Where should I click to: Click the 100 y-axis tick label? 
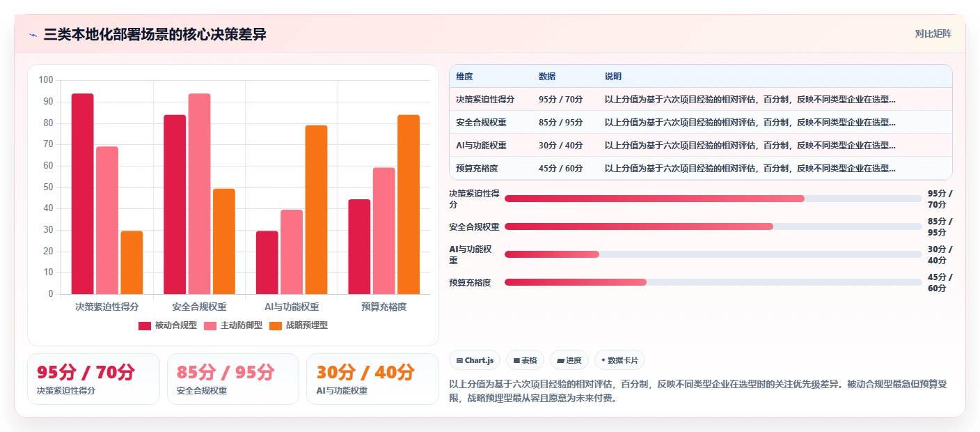46,80
